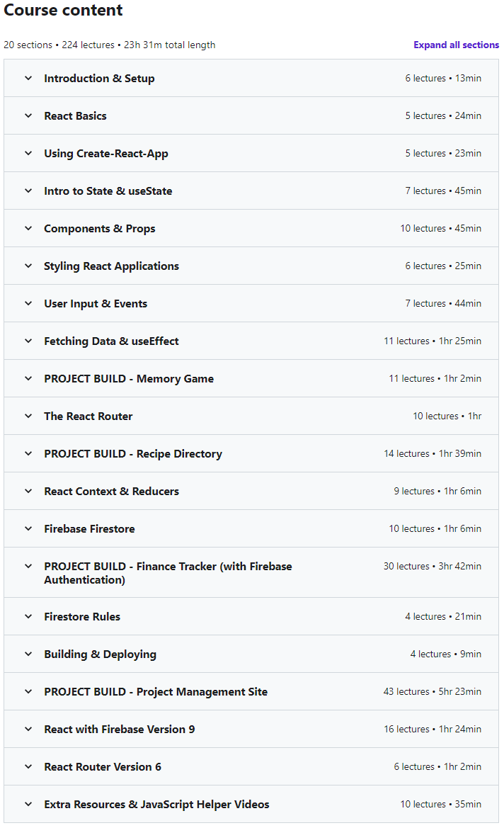Click chevron icon next to React Basics
The width and height of the screenshot is (504, 828).
point(28,115)
